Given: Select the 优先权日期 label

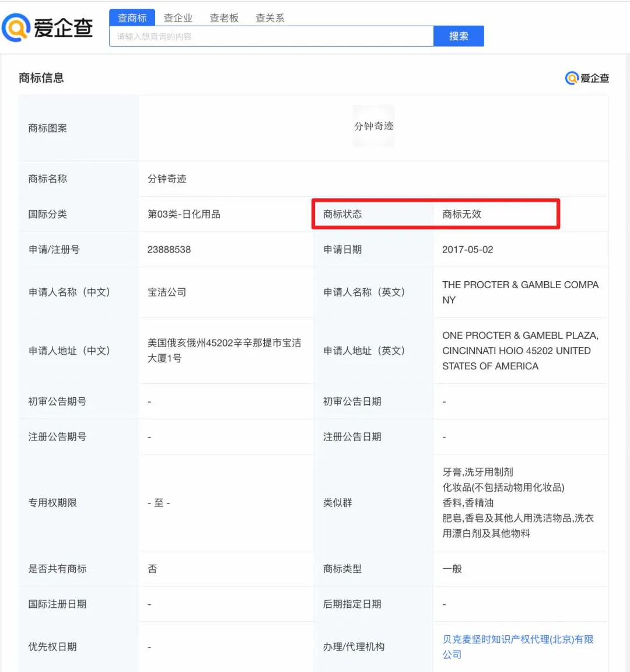Looking at the screenshot, I should tap(52, 647).
